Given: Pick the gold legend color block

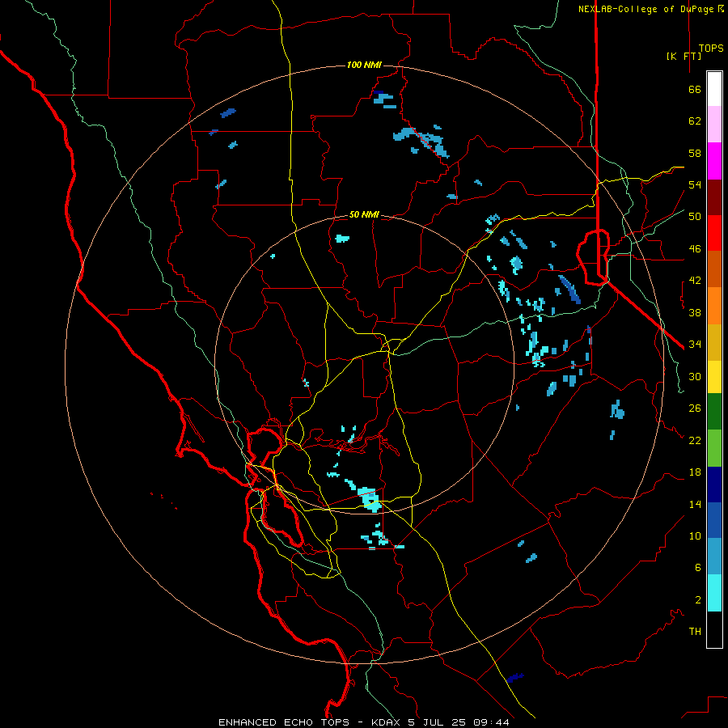Looking at the screenshot, I should pos(714,342).
